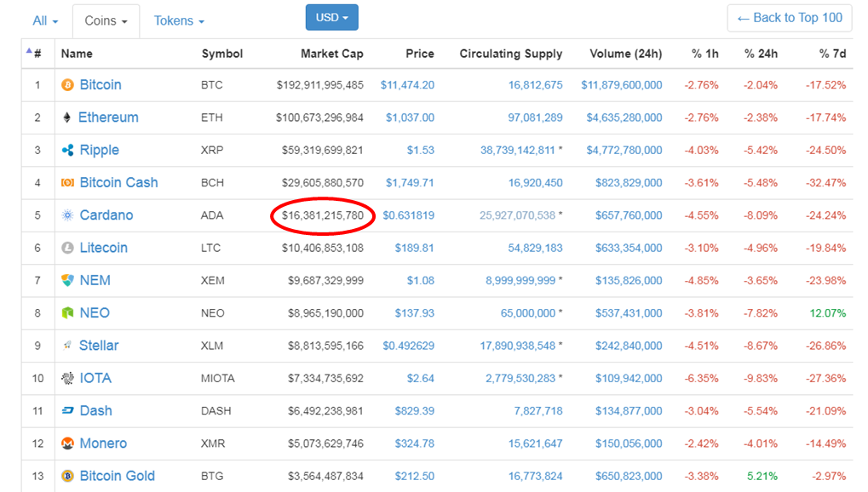868x492 pixels.
Task: Select Bitcoin Cash 7d change -32.47%
Action: (825, 183)
